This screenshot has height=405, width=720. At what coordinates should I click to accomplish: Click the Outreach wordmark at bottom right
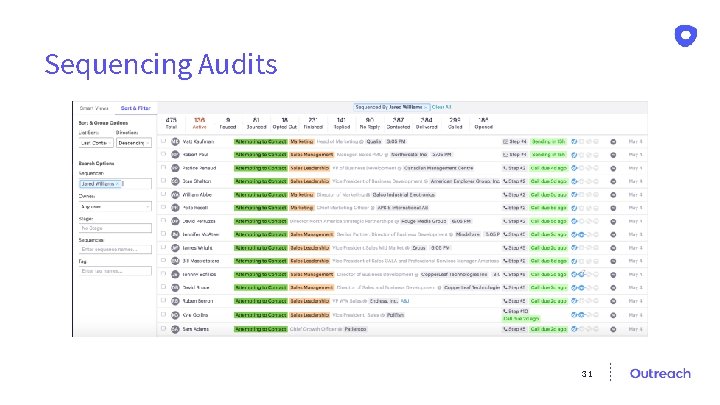[x=660, y=373]
